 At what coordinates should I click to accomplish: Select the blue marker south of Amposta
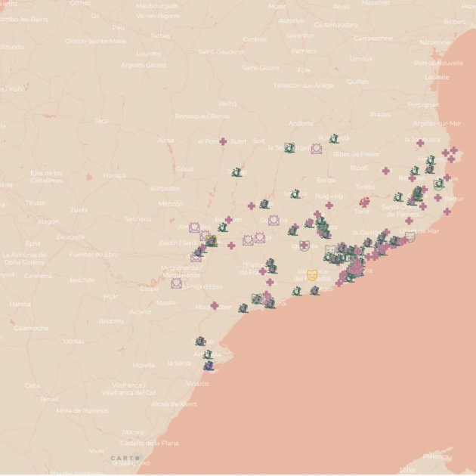pos(210,366)
